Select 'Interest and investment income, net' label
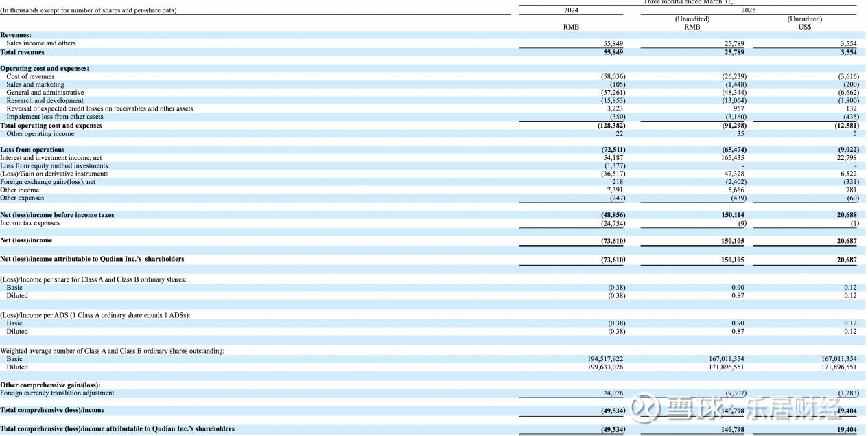Screen dimensions: 868x436 (x=51, y=158)
